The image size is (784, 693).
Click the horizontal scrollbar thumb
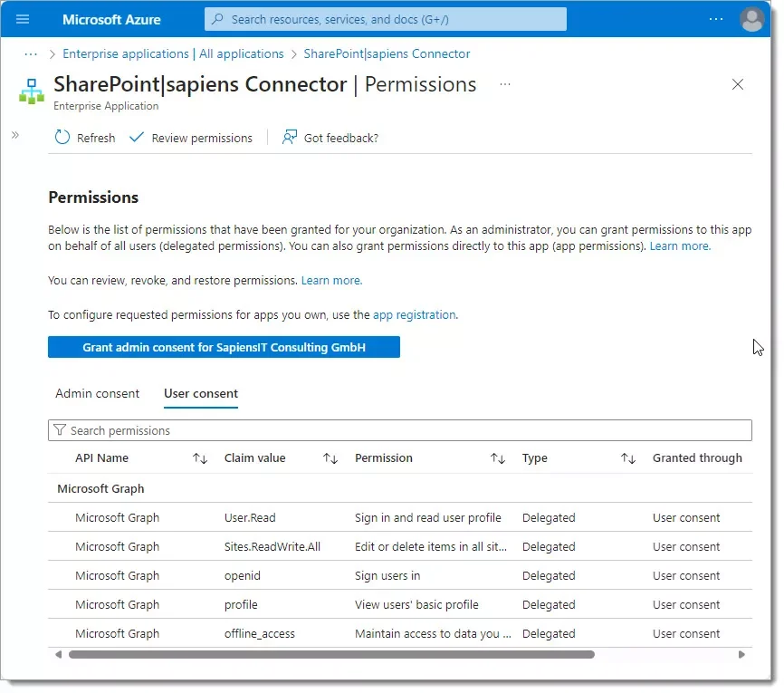pyautogui.click(x=331, y=654)
